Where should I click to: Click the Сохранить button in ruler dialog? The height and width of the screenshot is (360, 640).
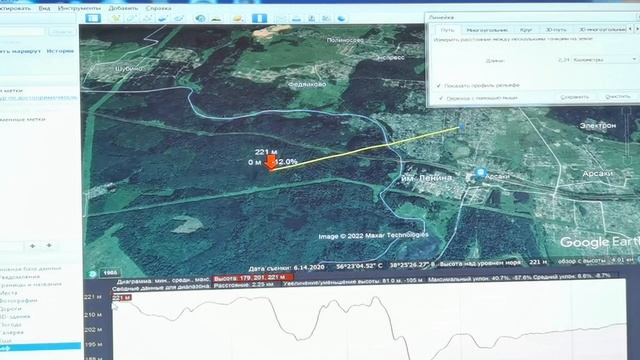575,97
